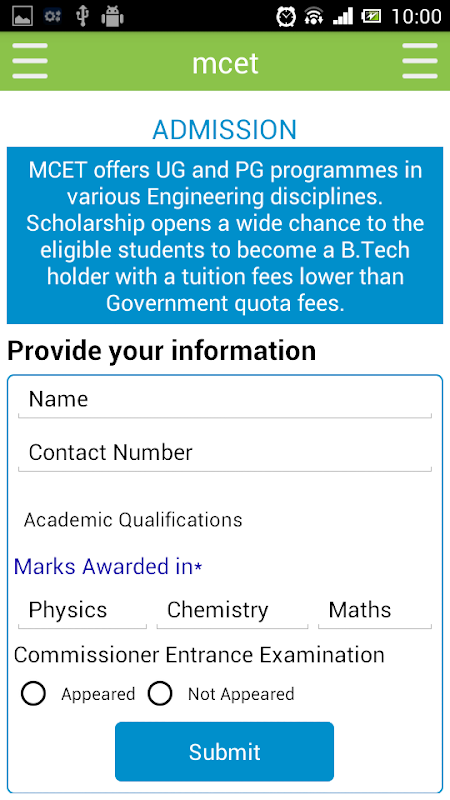Tap the alarm clock status icon
This screenshot has width=450, height=800.
click(286, 16)
